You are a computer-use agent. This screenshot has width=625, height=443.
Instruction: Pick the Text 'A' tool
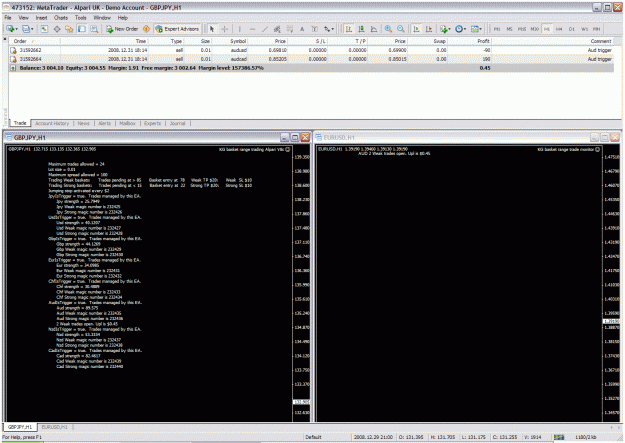pos(302,29)
